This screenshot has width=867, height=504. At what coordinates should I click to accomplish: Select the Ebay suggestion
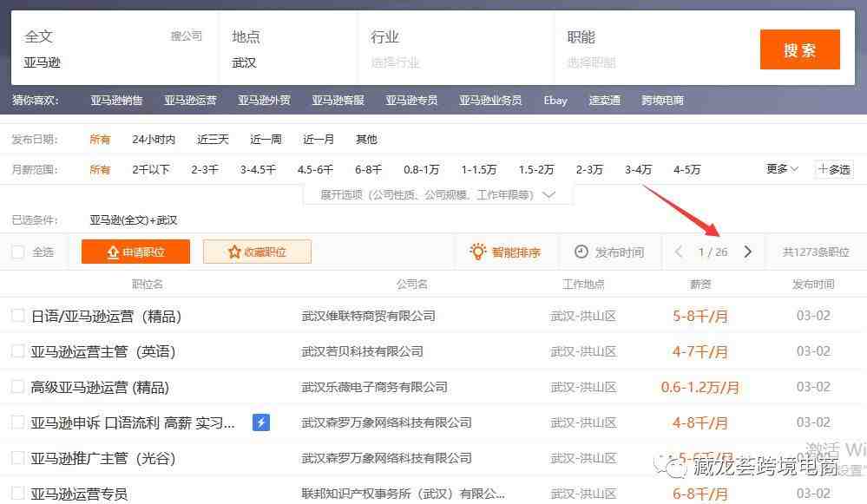tap(555, 100)
